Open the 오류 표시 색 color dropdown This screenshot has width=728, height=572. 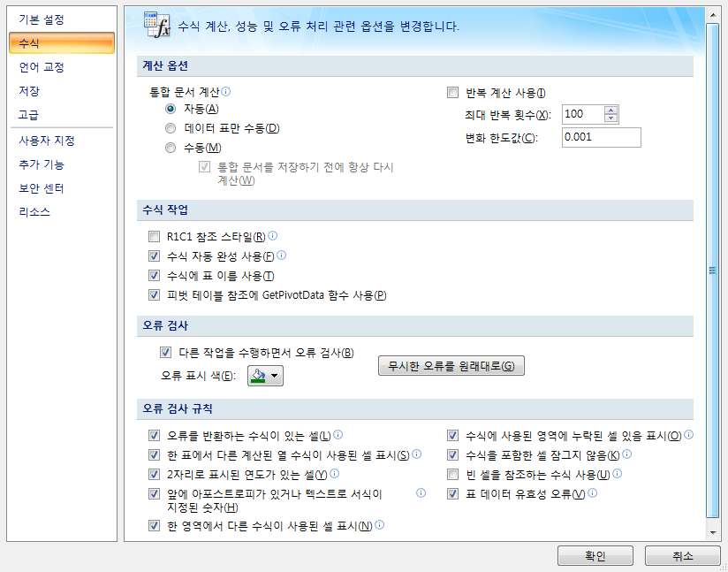(266, 376)
